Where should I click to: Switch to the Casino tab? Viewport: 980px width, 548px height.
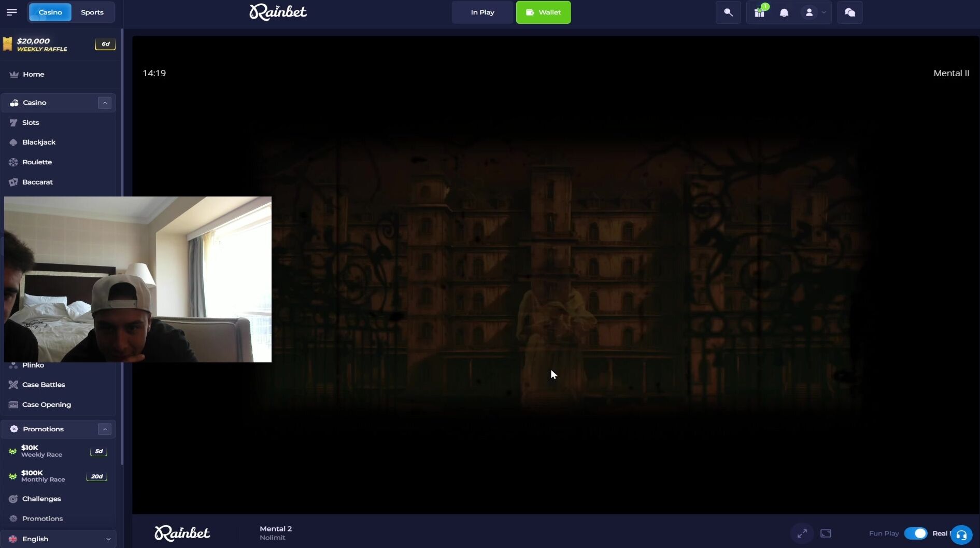point(50,12)
